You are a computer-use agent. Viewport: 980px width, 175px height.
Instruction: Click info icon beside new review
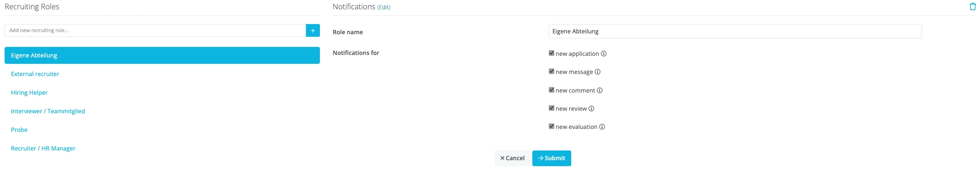coord(591,109)
